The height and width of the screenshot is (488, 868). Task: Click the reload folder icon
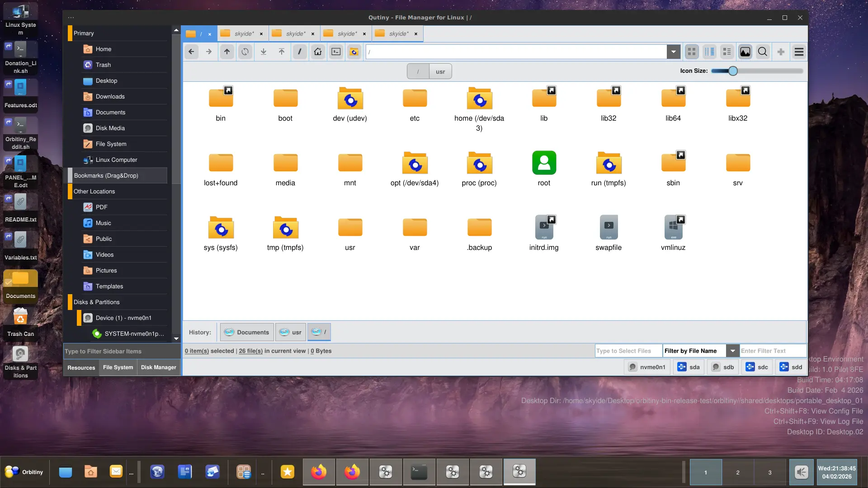point(245,52)
